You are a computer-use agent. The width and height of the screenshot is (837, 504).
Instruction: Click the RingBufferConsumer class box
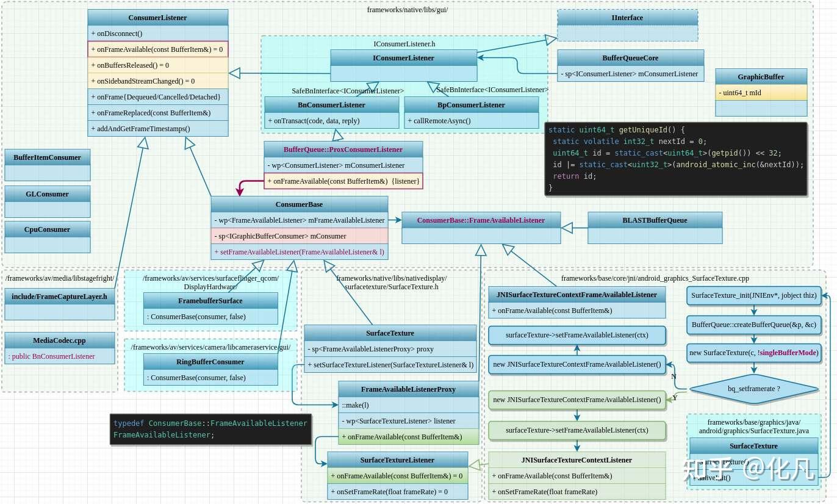(210, 370)
